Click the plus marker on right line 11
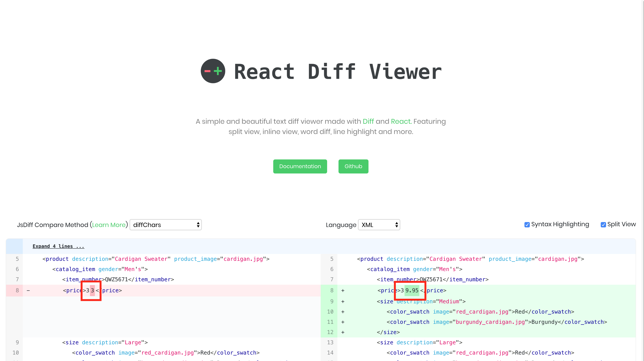The width and height of the screenshot is (644, 361). 343,322
